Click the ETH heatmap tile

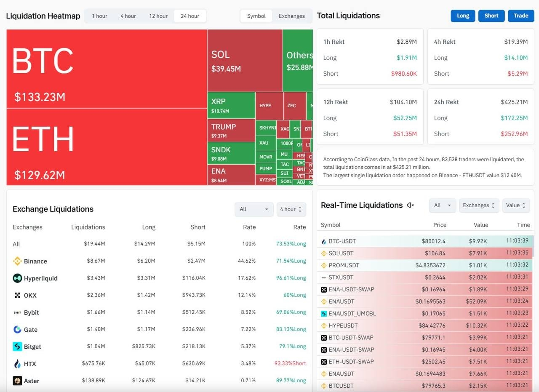pyautogui.click(x=107, y=147)
